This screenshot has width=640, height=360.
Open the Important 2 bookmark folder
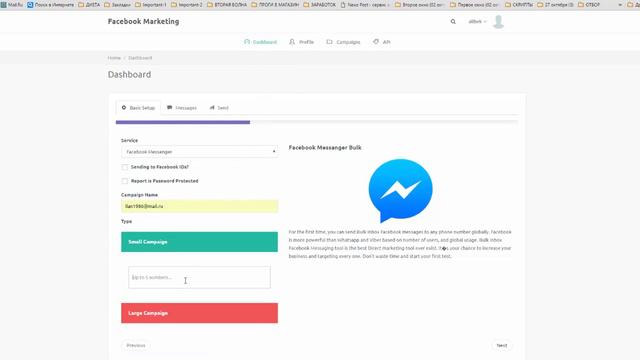[x=187, y=5]
